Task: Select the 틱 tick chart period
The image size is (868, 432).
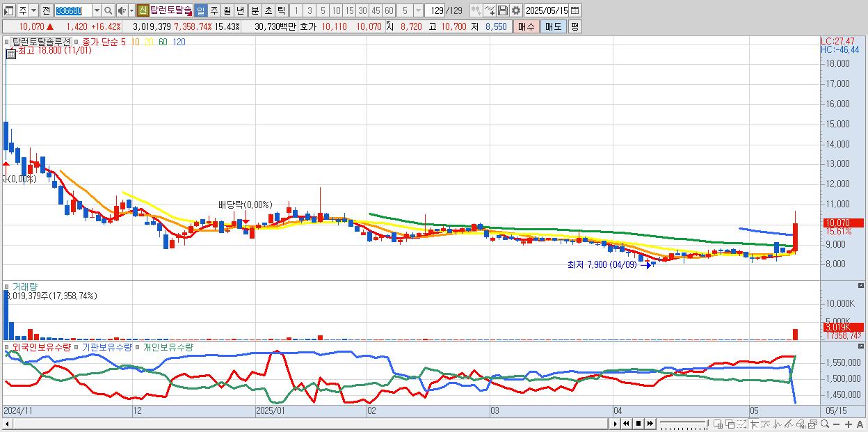Action: pos(281,10)
